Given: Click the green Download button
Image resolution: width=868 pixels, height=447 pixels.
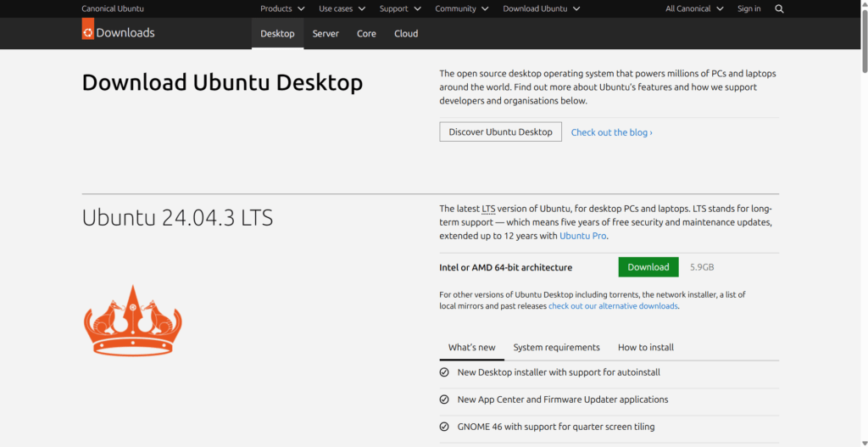Looking at the screenshot, I should pyautogui.click(x=648, y=267).
